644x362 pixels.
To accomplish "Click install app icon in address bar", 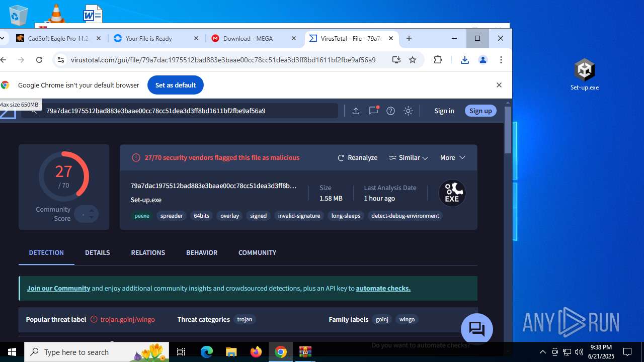I will pyautogui.click(x=396, y=60).
